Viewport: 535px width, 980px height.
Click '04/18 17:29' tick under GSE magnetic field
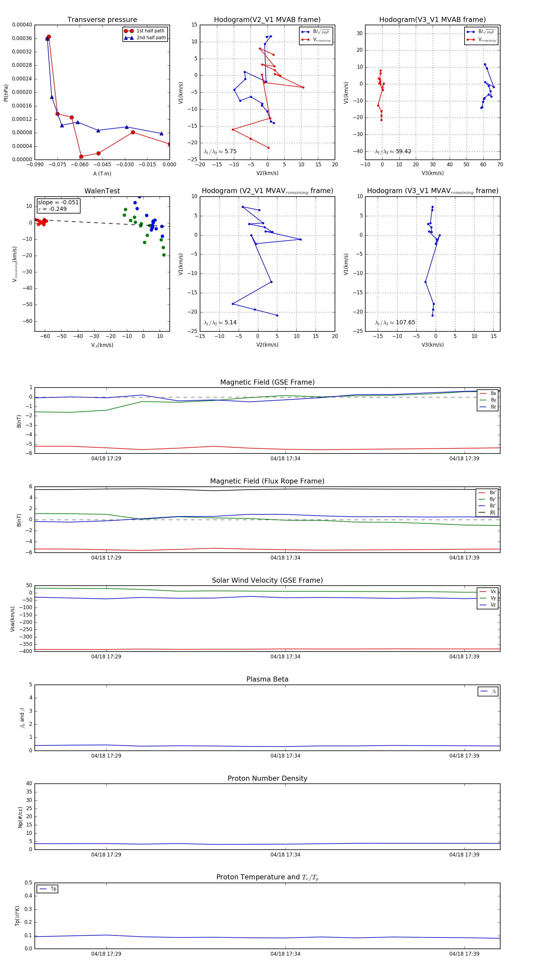106,459
